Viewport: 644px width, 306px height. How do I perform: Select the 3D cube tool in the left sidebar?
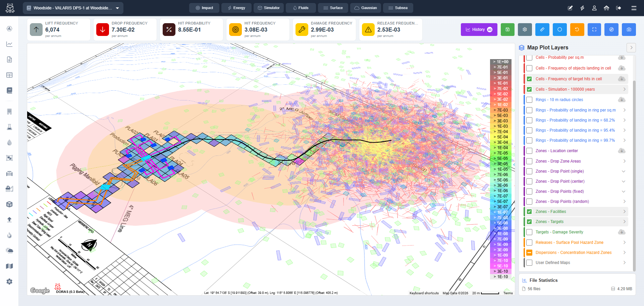coord(9,204)
